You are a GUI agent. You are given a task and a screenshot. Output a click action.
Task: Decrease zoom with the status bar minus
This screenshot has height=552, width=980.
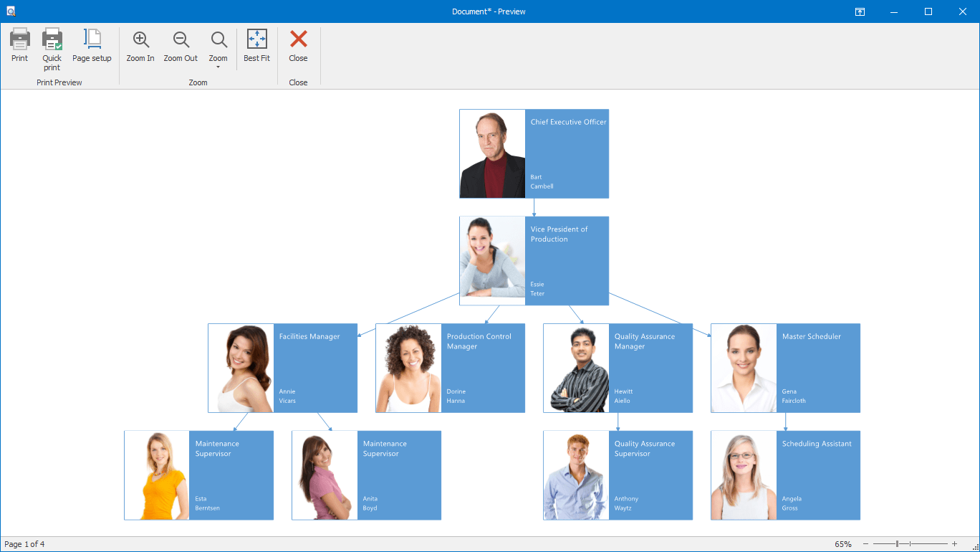click(865, 544)
